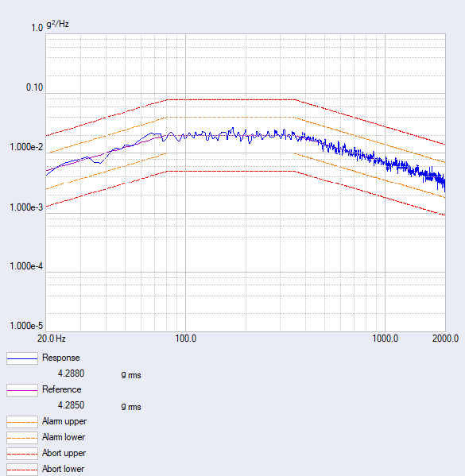Click the 4.2850 Reference RMS value

click(x=71, y=405)
